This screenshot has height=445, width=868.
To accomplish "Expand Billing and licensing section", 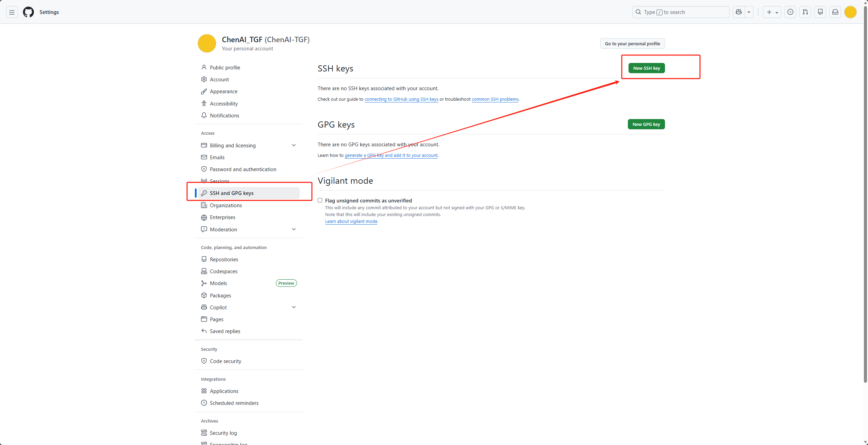I will coord(294,145).
